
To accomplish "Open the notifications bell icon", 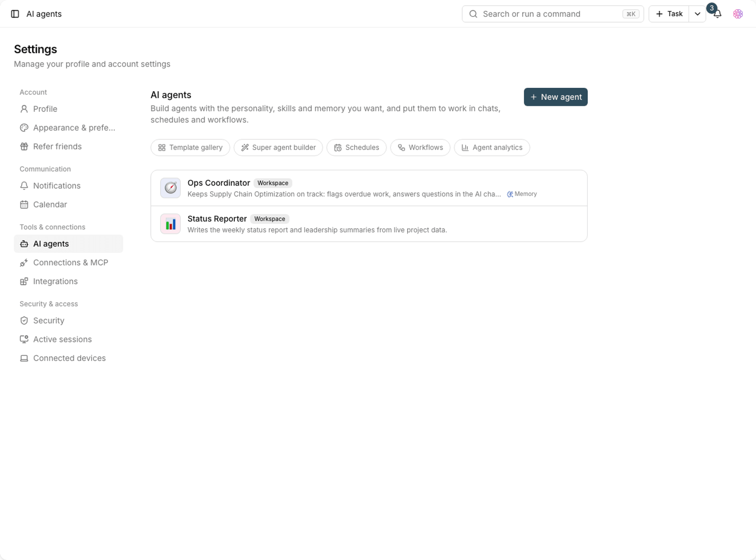I will pos(717,14).
